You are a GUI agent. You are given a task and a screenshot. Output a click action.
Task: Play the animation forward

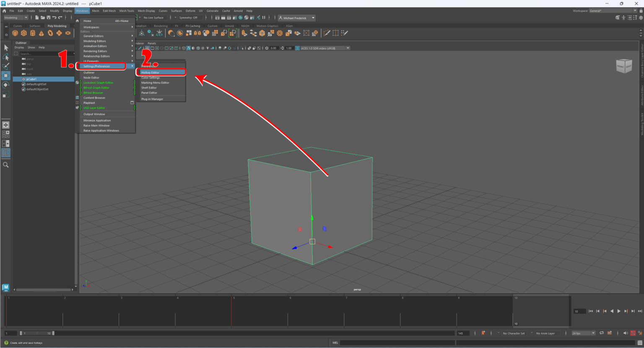[619, 311]
